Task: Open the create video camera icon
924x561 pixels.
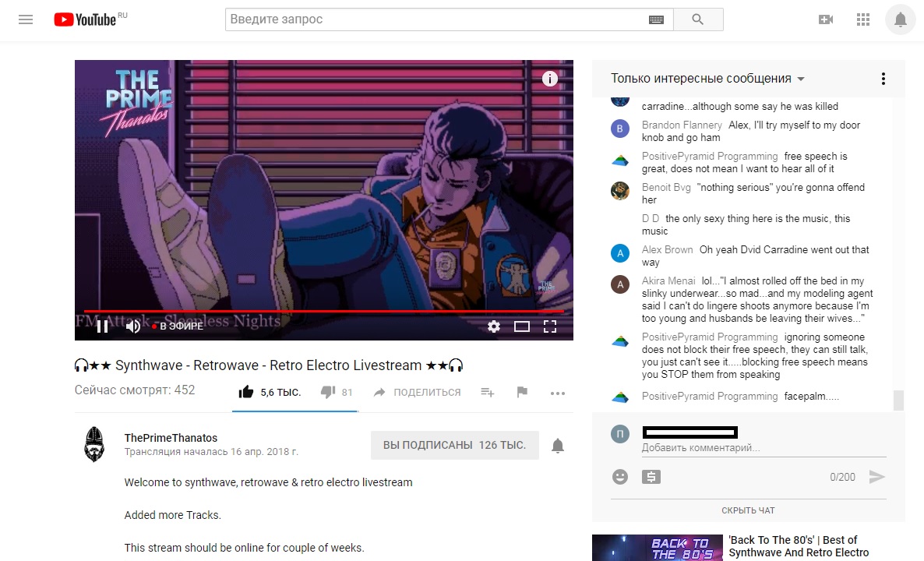Action: 826,19
